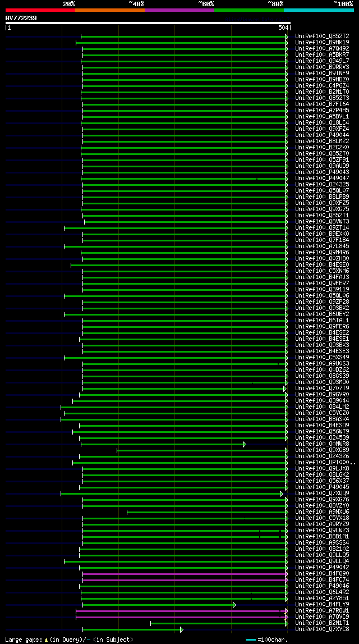
Task: Open hit UniRef100_Q852T2
Action: [x=322, y=36]
